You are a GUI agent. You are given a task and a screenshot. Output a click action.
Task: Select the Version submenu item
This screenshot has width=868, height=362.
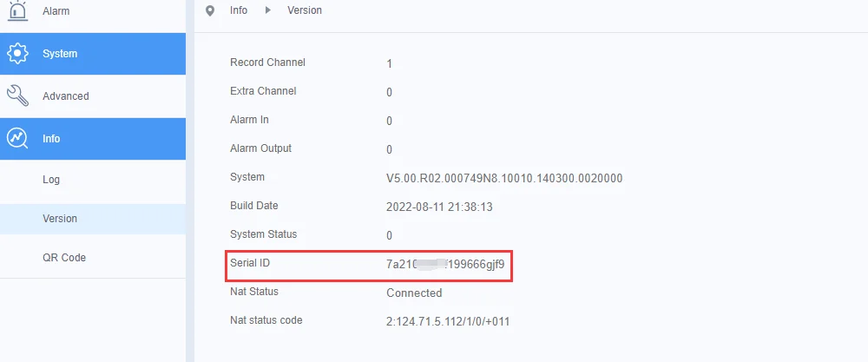[93, 219]
